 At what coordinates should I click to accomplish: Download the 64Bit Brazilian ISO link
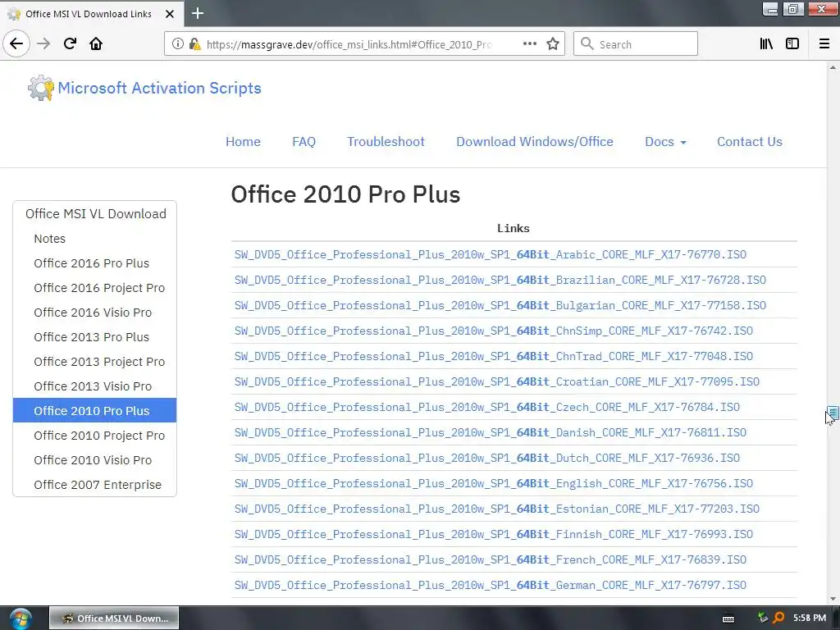pyautogui.click(x=500, y=281)
